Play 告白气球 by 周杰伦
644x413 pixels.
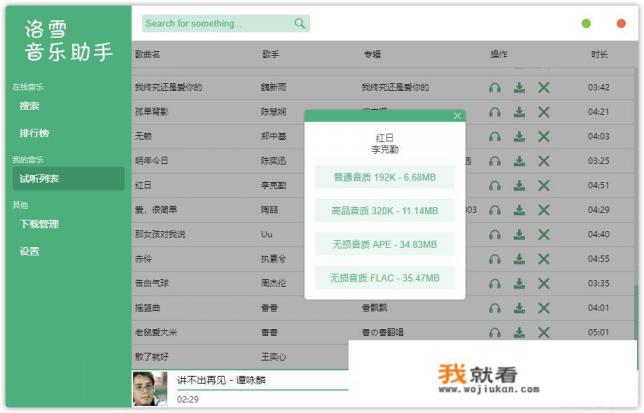point(495,283)
